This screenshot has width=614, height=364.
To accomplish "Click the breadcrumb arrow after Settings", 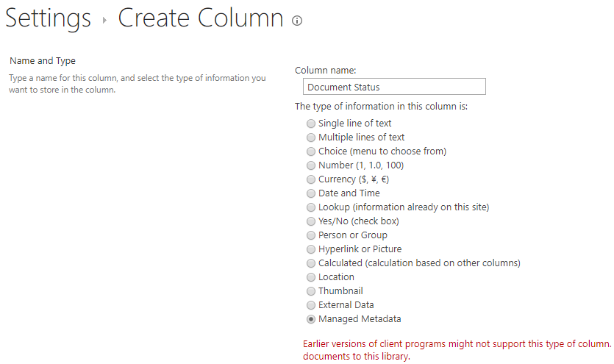I will coord(104,20).
